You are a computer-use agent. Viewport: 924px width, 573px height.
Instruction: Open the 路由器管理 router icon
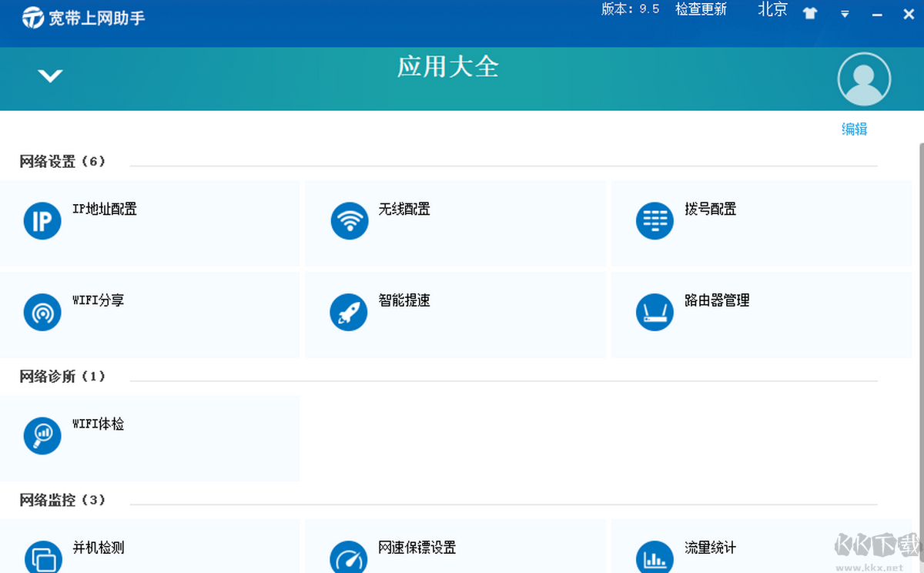click(x=654, y=312)
